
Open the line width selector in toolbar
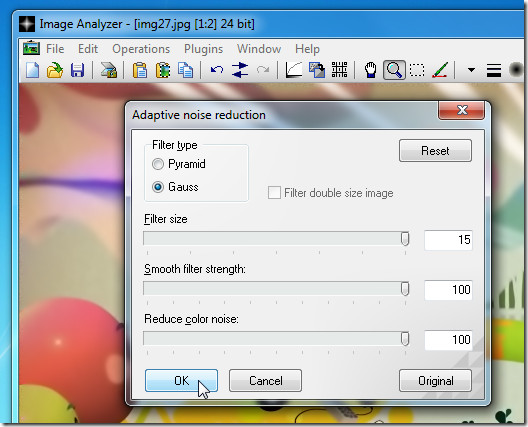pos(494,70)
